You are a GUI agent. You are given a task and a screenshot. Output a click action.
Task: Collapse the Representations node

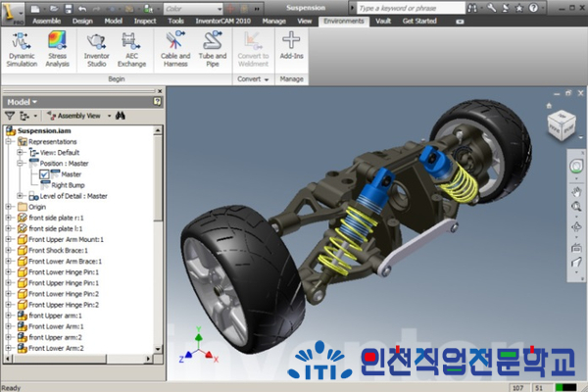9,141
